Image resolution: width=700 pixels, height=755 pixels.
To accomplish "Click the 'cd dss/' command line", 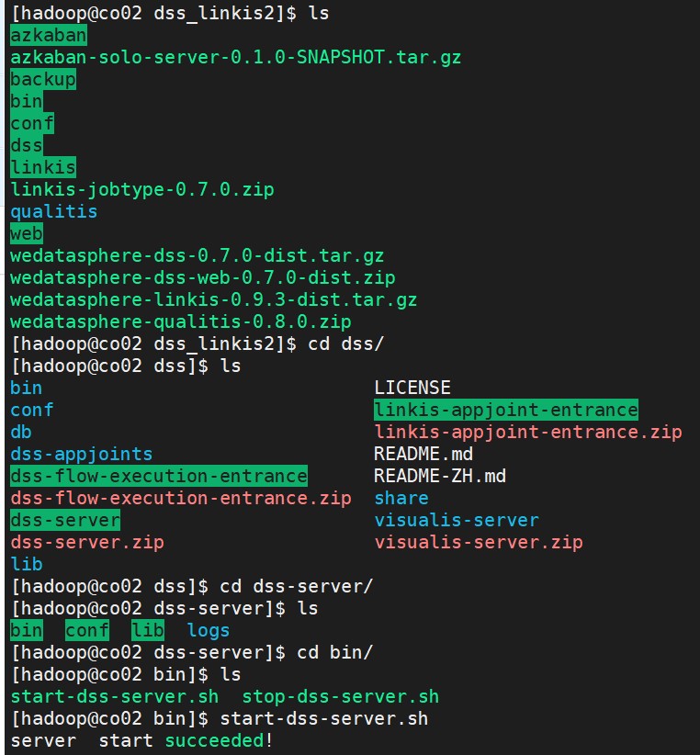I will (x=197, y=344).
